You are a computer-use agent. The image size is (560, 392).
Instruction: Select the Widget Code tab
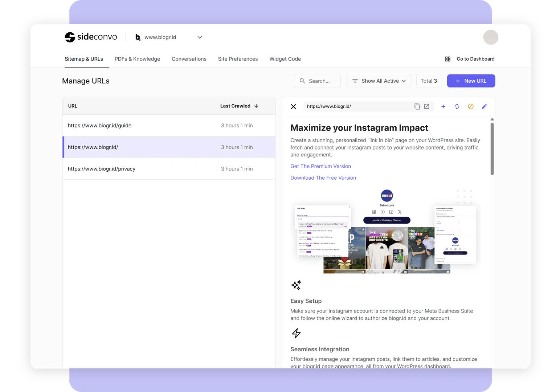[x=285, y=59]
